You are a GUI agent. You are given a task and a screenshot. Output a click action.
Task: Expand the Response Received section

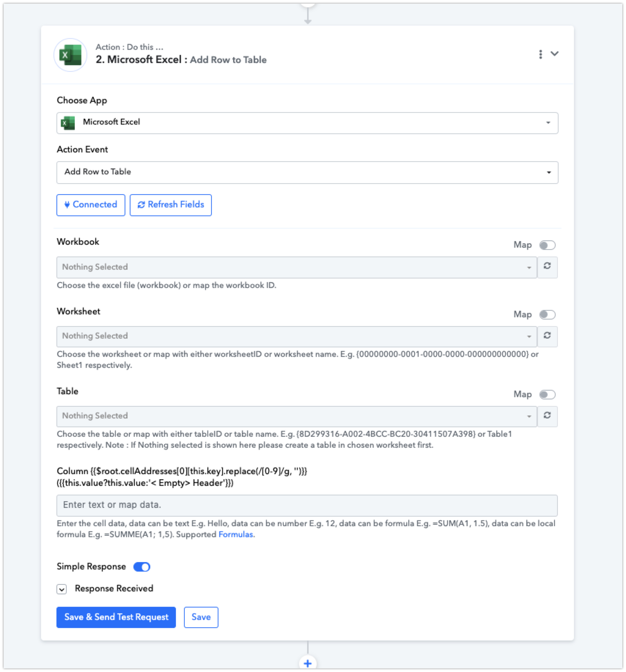tap(62, 589)
